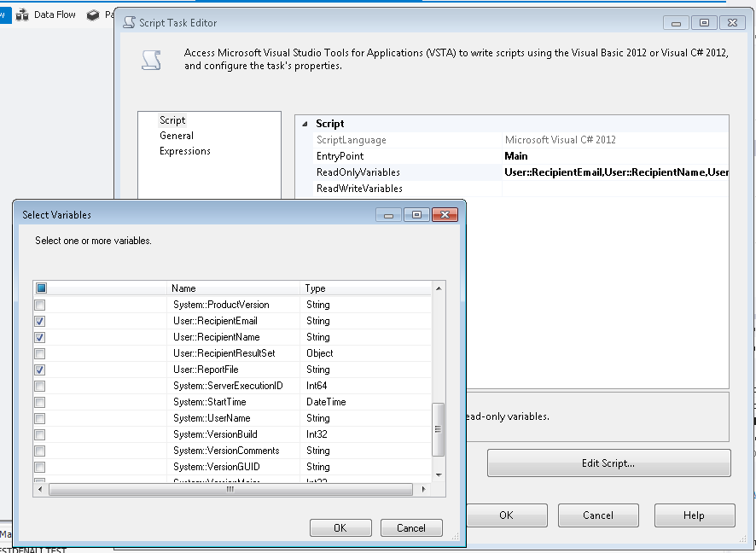Maximize the Select Variables dialog

[x=417, y=215]
